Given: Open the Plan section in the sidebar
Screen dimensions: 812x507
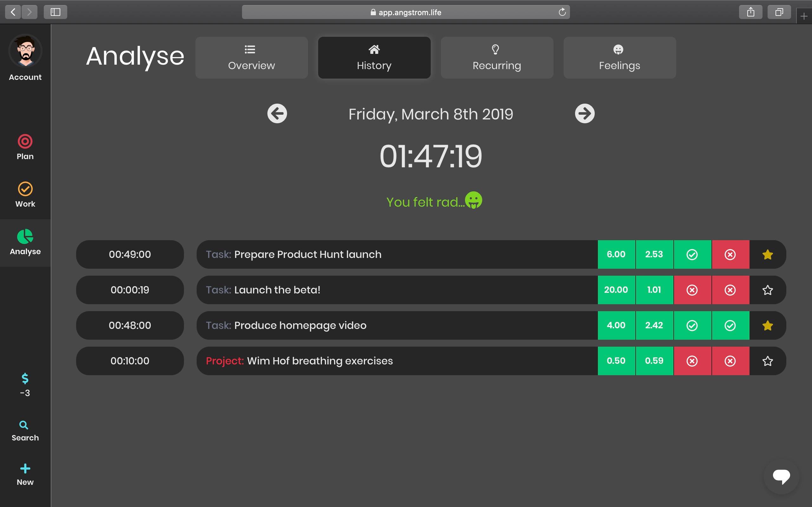Looking at the screenshot, I should [25, 146].
